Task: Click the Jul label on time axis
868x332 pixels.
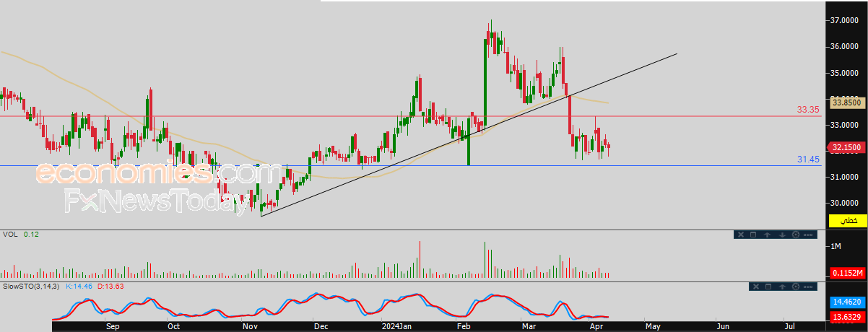Action: (789, 326)
